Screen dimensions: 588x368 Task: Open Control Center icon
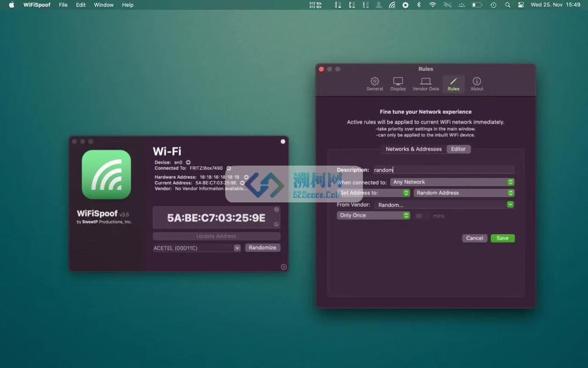[521, 5]
